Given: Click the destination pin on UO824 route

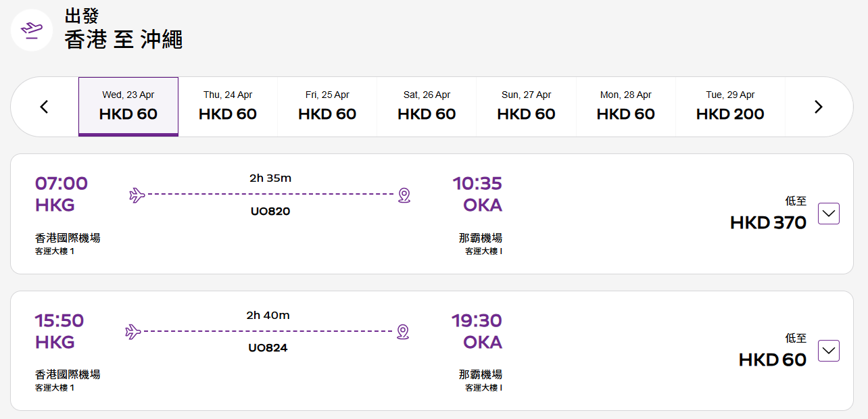Looking at the screenshot, I should pyautogui.click(x=403, y=332).
